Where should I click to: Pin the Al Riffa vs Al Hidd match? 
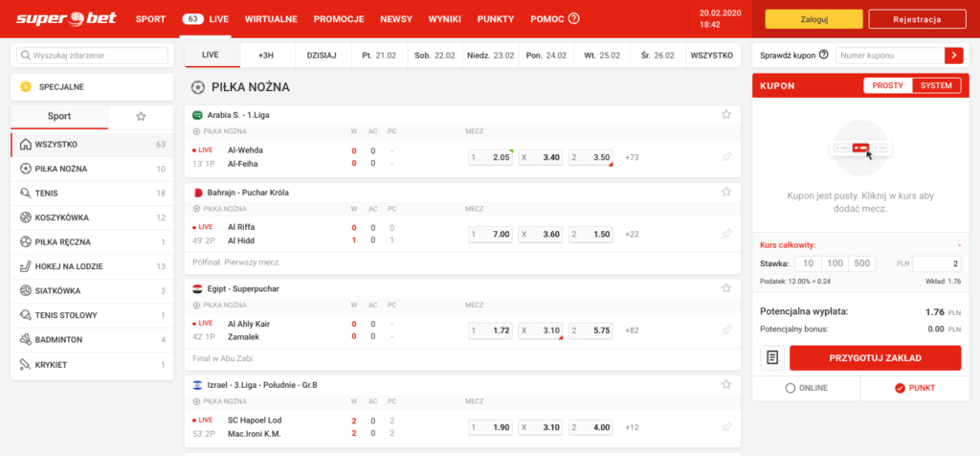[726, 234]
